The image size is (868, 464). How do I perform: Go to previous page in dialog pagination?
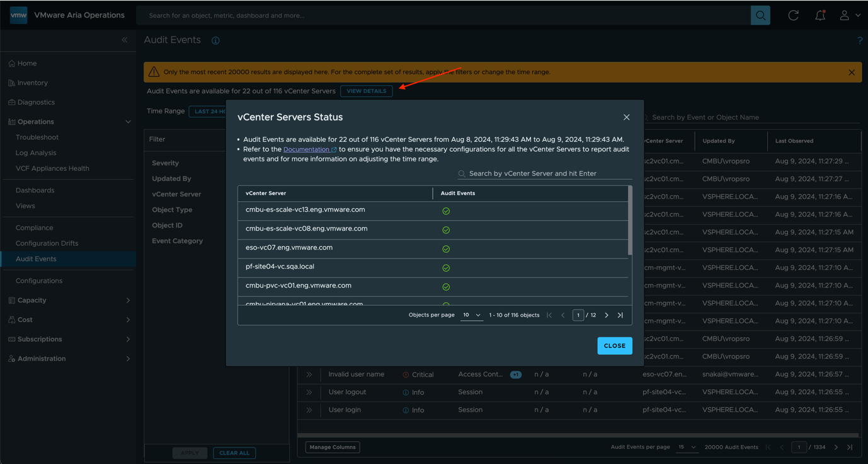click(x=563, y=315)
